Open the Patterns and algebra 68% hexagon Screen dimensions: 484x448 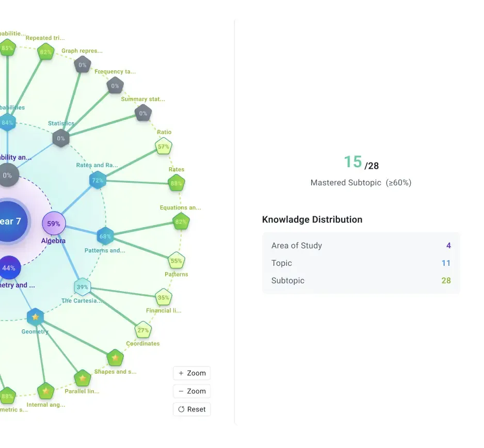point(105,236)
